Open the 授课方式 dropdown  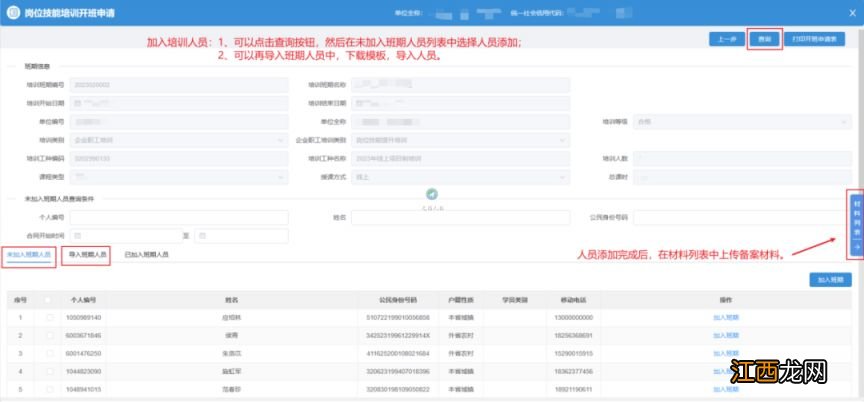coord(461,177)
